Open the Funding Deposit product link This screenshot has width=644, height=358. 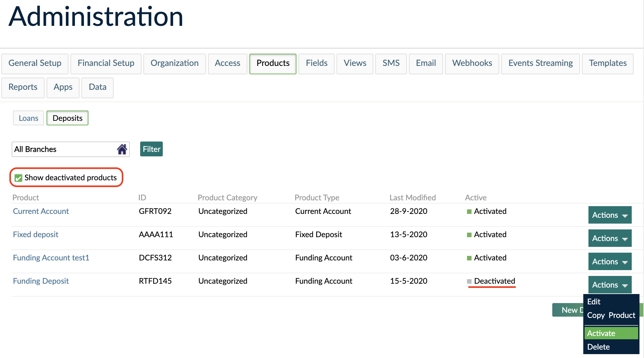(x=41, y=281)
